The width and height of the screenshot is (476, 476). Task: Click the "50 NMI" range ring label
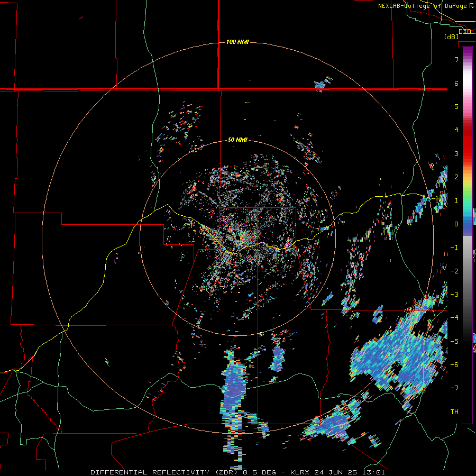pyautogui.click(x=237, y=140)
